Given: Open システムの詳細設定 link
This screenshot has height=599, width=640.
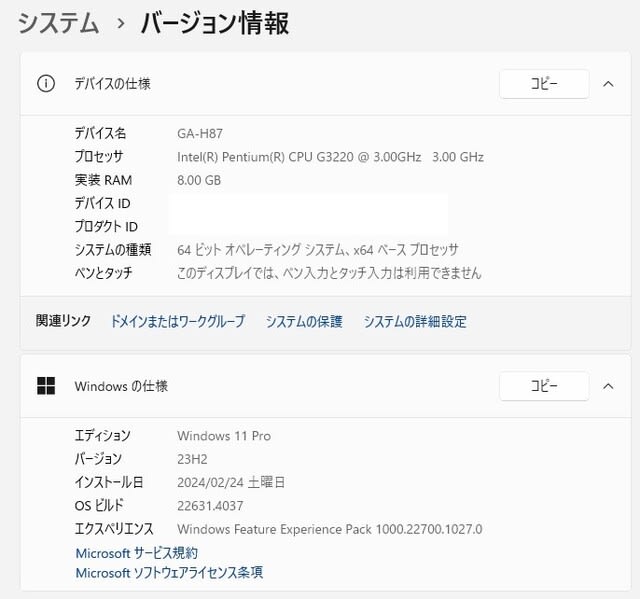Looking at the screenshot, I should point(415,322).
